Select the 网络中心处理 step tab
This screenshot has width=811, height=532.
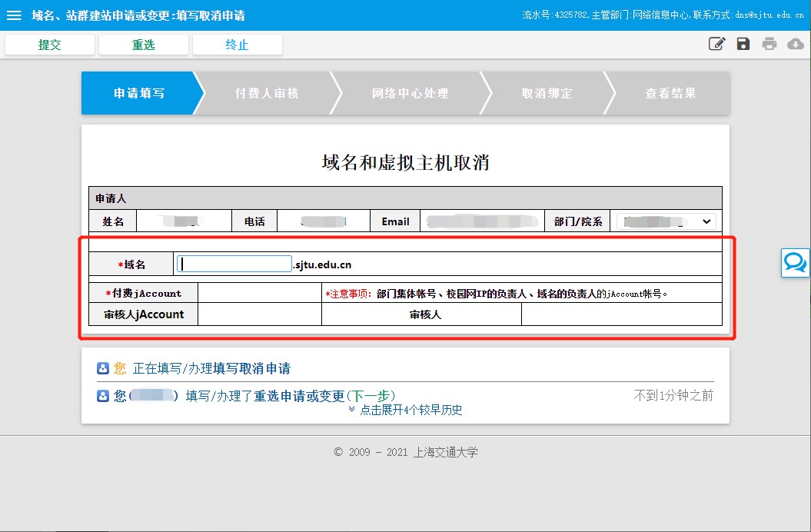point(410,93)
